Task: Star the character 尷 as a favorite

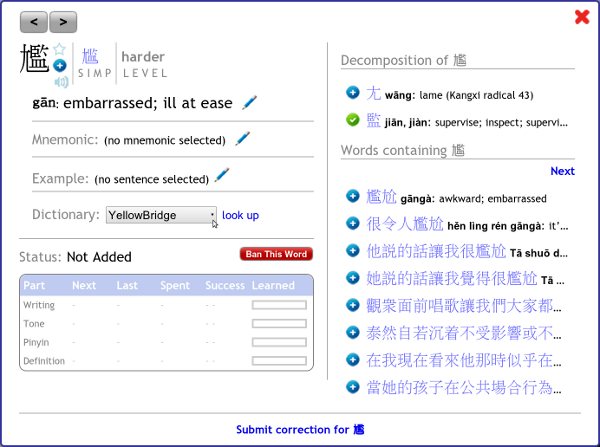Action: click(x=59, y=49)
